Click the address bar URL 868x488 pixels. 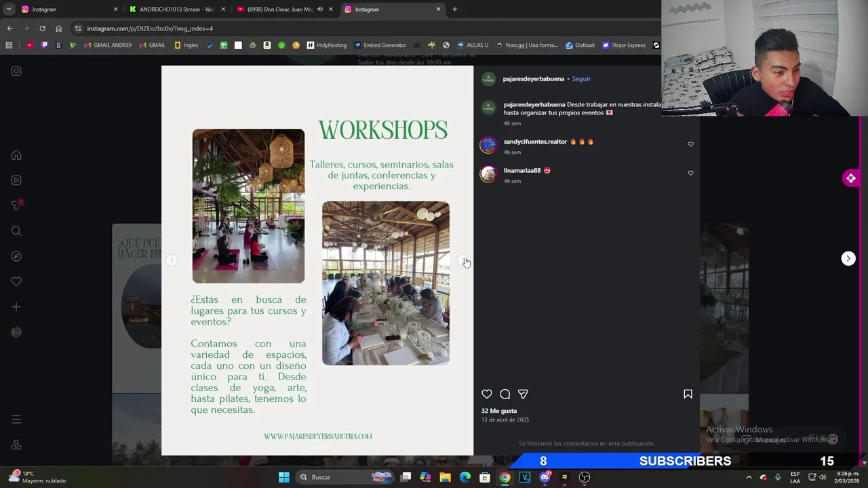150,28
